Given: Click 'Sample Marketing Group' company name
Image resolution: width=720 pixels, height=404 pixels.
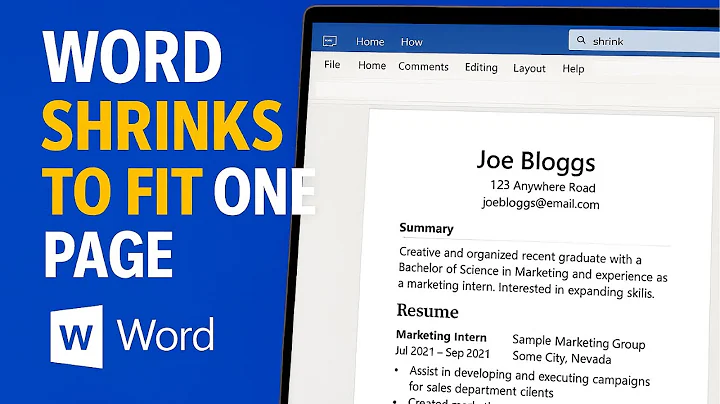Looking at the screenshot, I should point(579,342).
